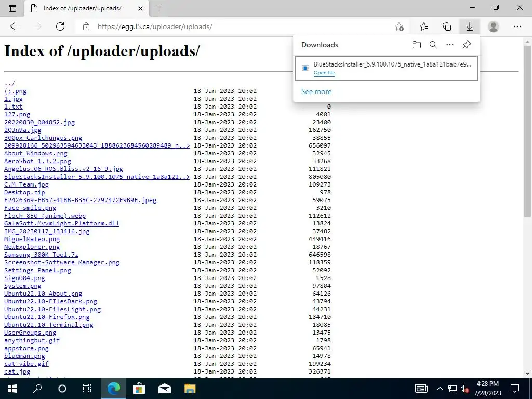The image size is (532, 399).
Task: Open taskbar Search icon
Action: click(37, 389)
